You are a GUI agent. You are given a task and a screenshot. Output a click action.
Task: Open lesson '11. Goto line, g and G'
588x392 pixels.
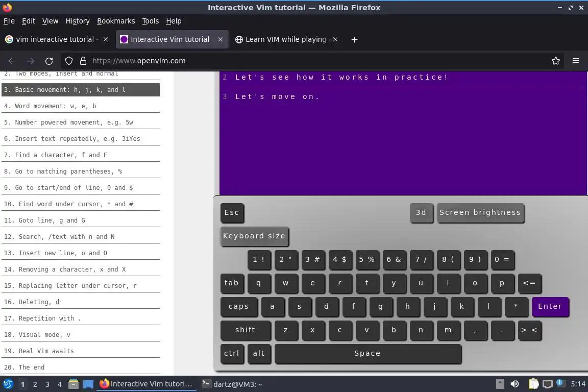pos(81,220)
